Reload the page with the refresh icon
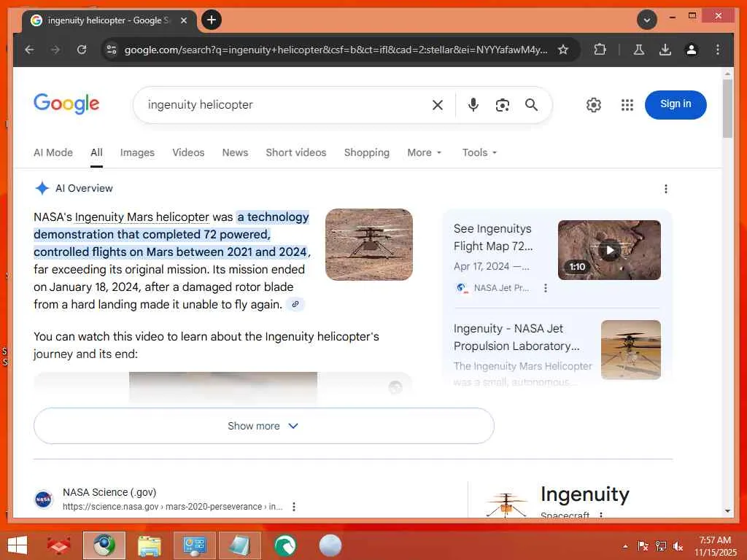747x560 pixels. 82,50
